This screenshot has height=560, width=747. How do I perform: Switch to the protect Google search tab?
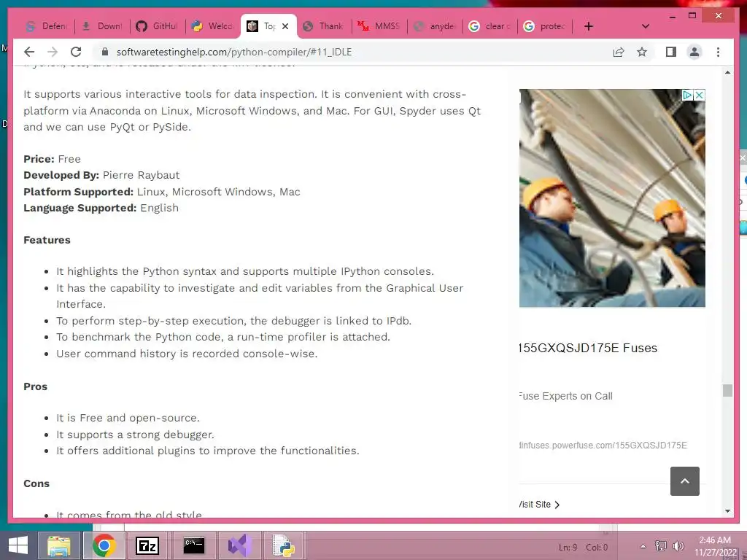[546, 26]
